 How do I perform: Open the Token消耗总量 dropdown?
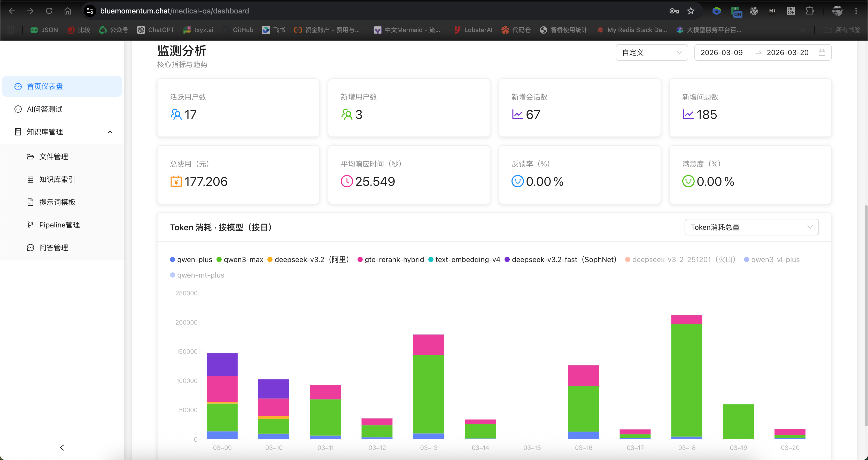(751, 227)
